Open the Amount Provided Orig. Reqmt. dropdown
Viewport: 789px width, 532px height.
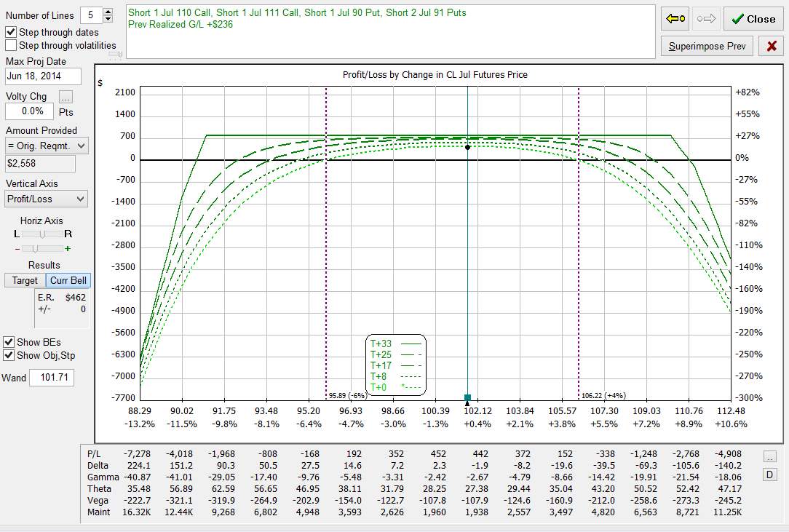click(47, 146)
